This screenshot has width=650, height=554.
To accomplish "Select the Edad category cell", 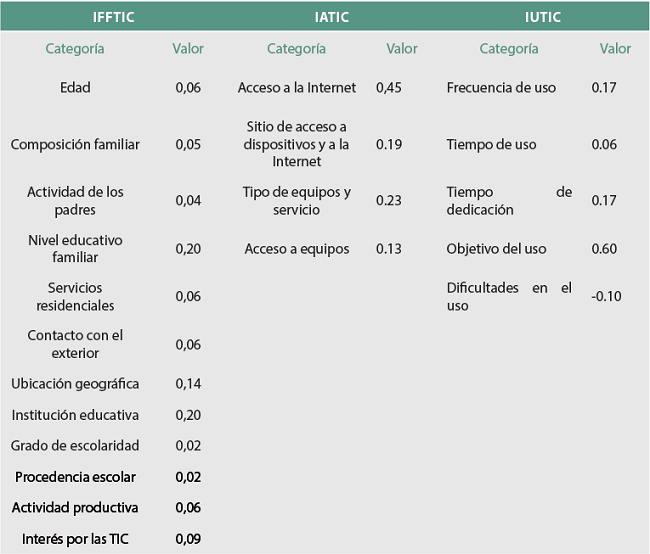I will [75, 88].
